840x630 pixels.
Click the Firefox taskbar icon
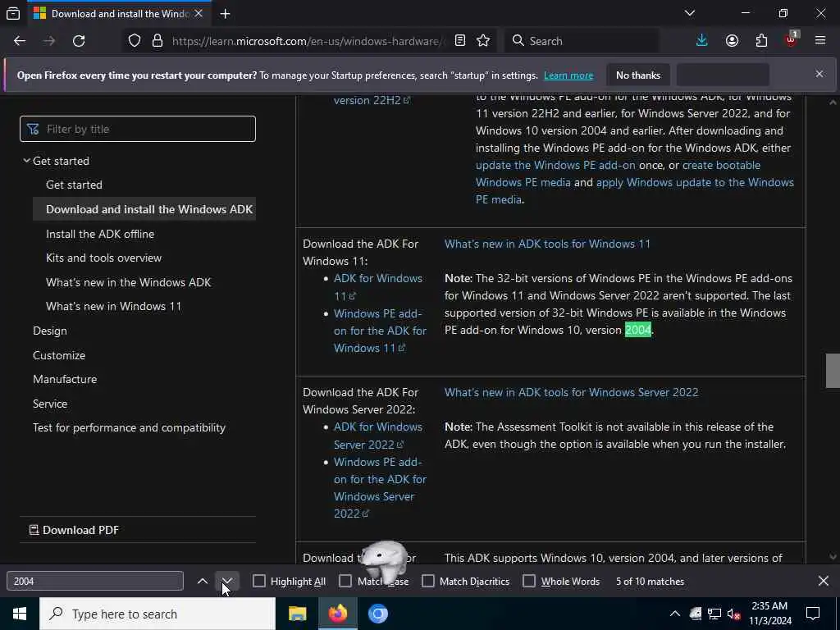click(337, 614)
